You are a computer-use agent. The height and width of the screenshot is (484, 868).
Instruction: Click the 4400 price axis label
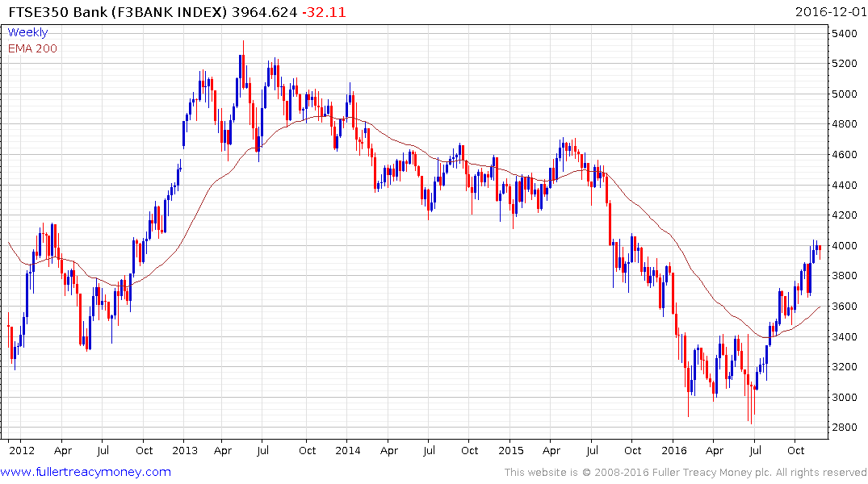click(x=845, y=186)
